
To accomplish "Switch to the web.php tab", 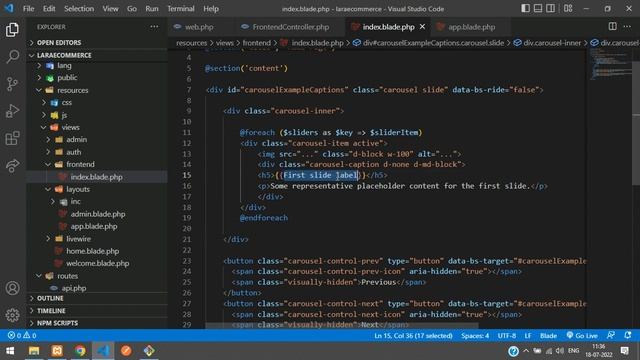I will 199,27.
